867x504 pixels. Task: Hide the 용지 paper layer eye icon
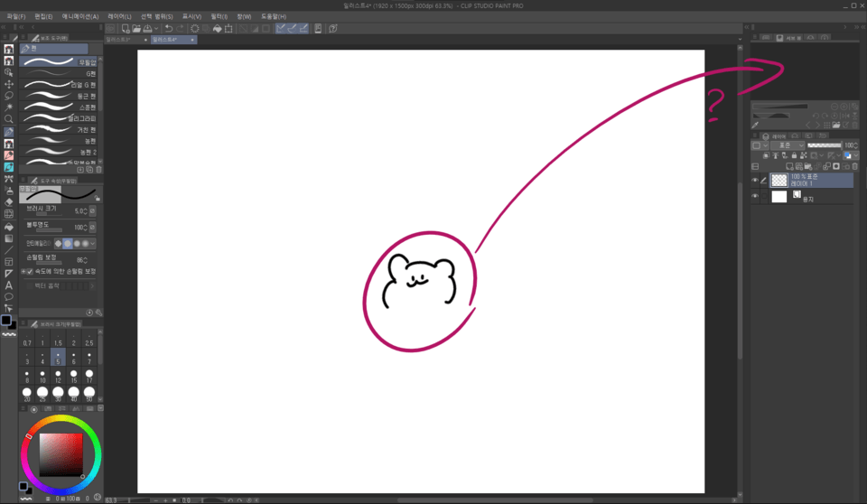click(x=755, y=196)
